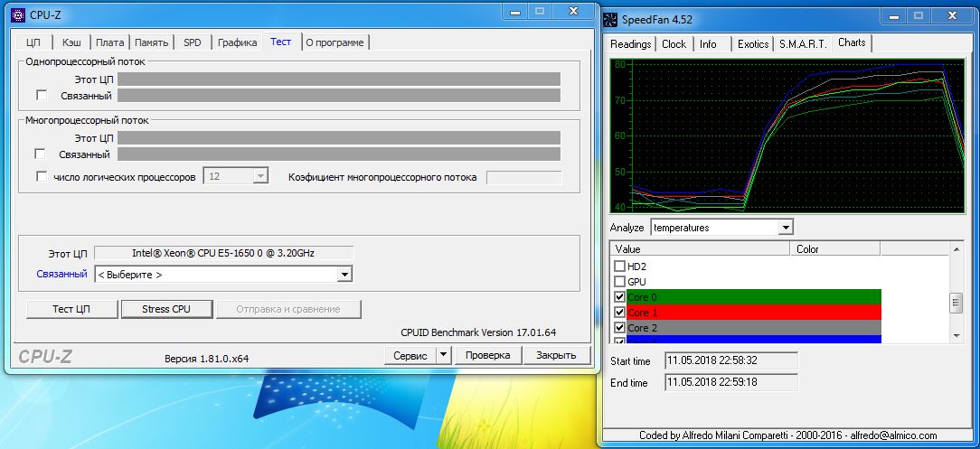Viewport: 980px width, 449px height.
Task: Click the End time field
Action: 731,382
